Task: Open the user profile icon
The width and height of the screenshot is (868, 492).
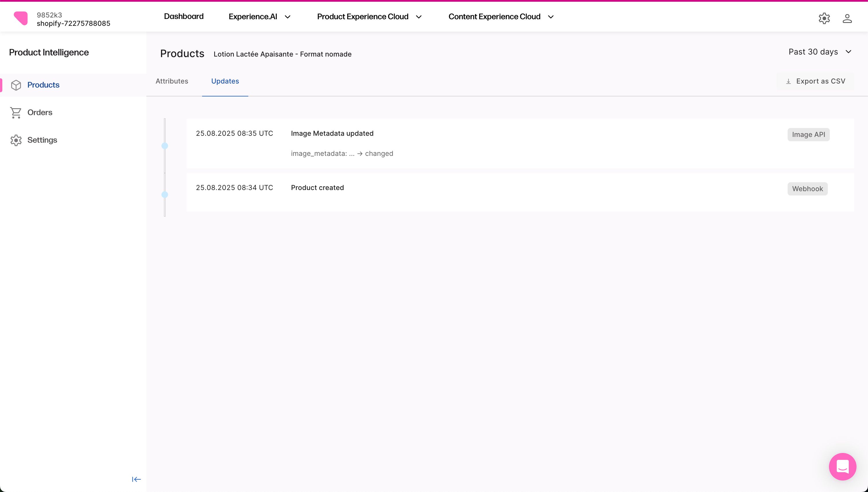Action: (x=847, y=18)
